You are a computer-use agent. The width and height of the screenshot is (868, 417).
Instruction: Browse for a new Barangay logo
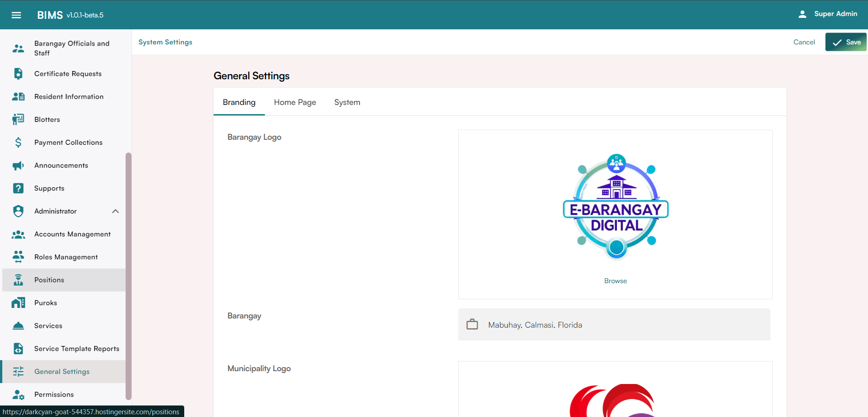click(x=615, y=281)
